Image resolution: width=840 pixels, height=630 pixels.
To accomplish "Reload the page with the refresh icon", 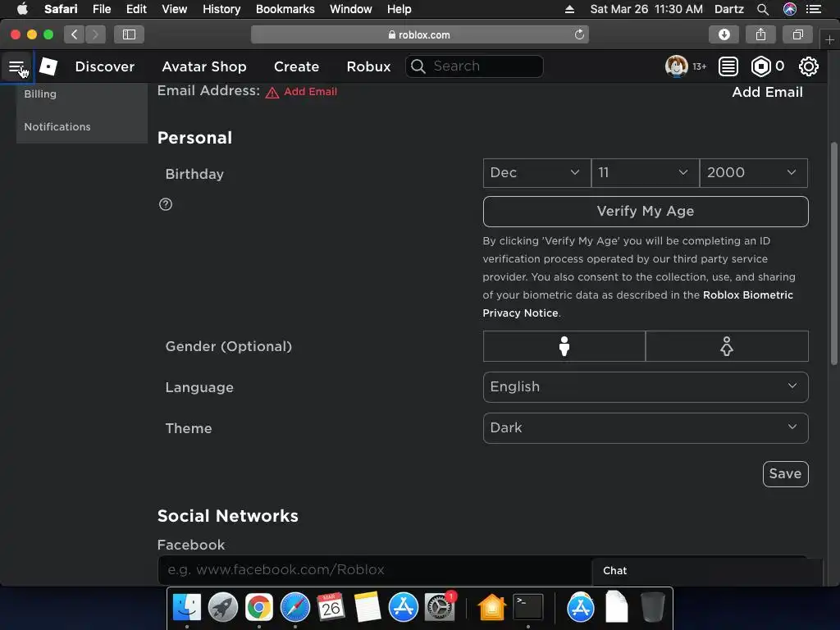I will tap(579, 34).
